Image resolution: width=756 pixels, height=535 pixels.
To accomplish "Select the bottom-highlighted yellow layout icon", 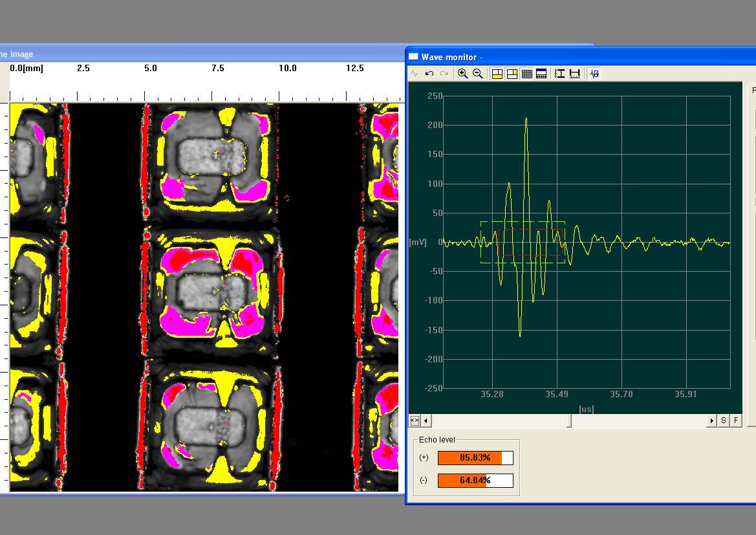I will 497,74.
